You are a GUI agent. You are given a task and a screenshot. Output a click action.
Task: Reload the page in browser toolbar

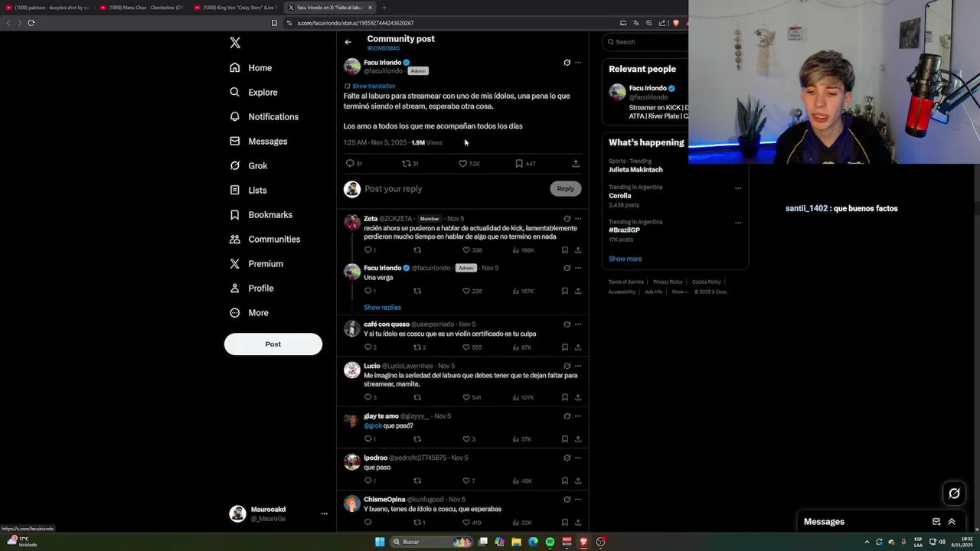coord(31,23)
